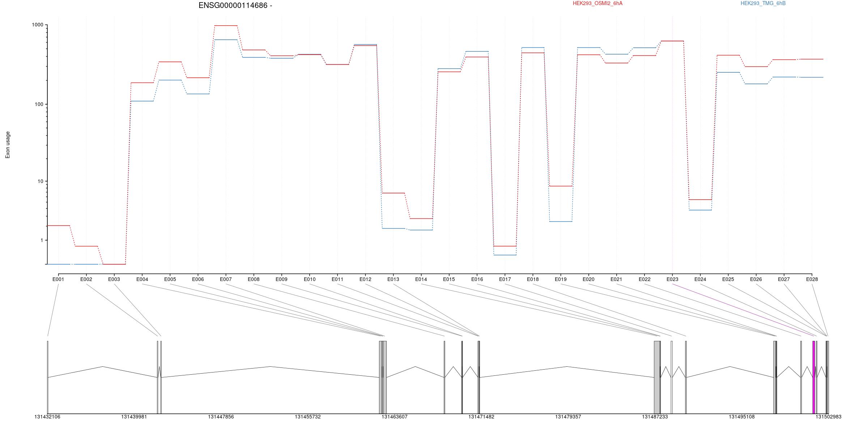The width and height of the screenshot is (868, 434).
Task: Click genomic coordinate 131487233
Action: click(655, 417)
